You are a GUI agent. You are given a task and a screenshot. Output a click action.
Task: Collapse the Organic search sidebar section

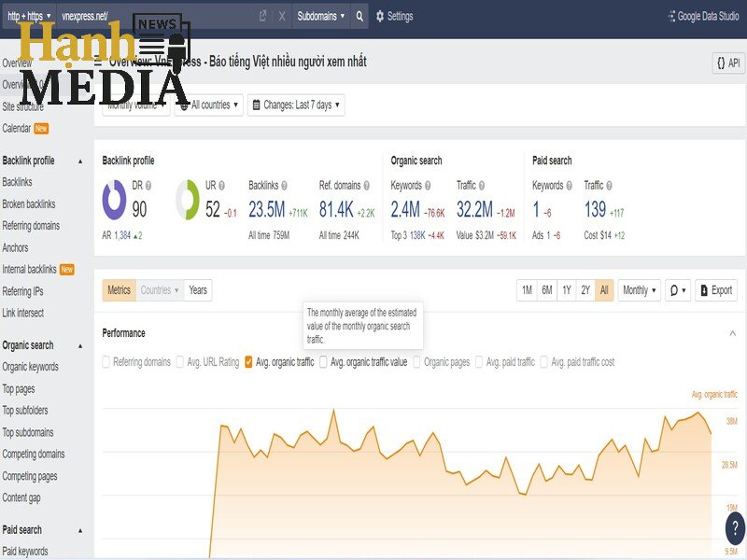pyautogui.click(x=80, y=345)
